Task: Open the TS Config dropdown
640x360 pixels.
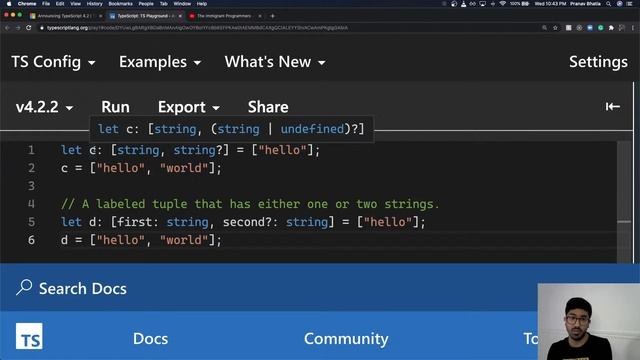Action: point(53,62)
